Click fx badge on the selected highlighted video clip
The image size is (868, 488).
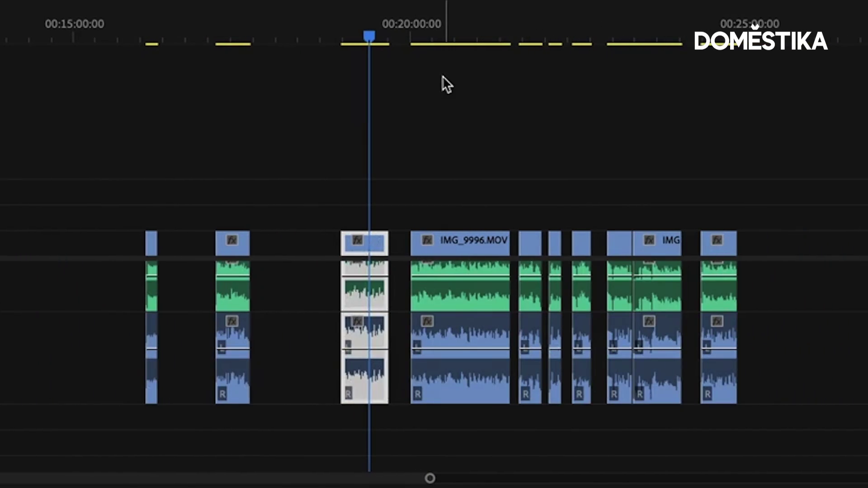[x=357, y=240]
